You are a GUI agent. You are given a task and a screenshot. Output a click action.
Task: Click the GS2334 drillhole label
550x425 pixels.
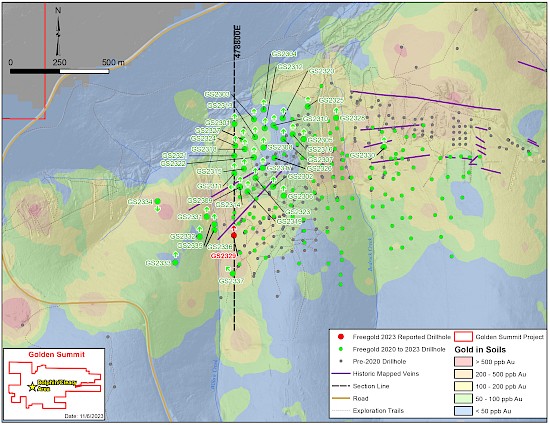point(140,202)
